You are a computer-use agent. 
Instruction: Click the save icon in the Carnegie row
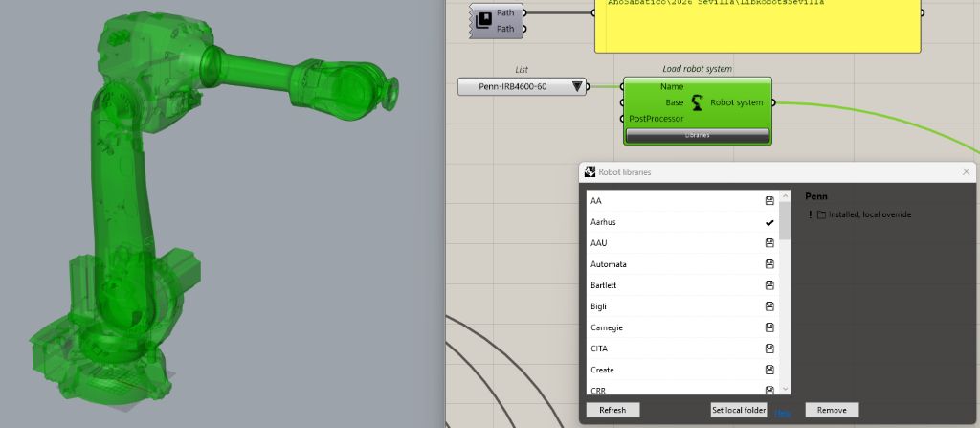[769, 327]
